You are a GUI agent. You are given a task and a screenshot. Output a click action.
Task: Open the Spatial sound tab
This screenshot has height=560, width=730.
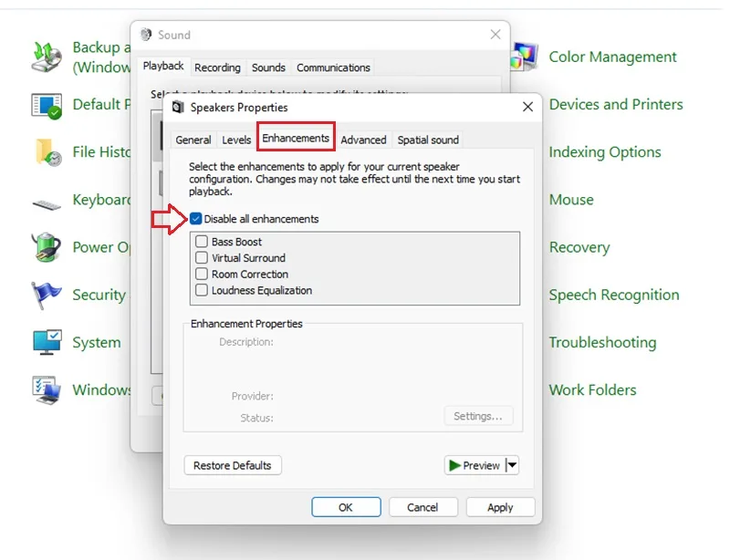coord(428,140)
